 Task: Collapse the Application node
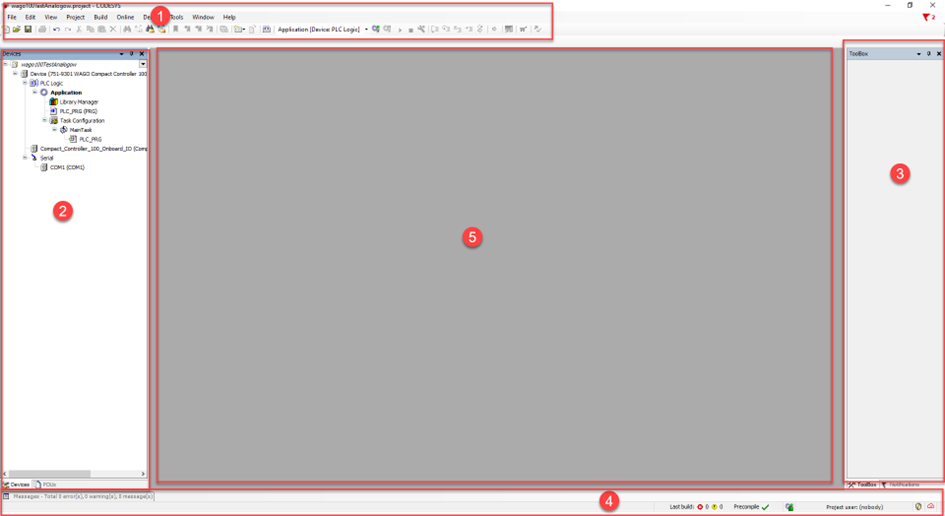34,92
